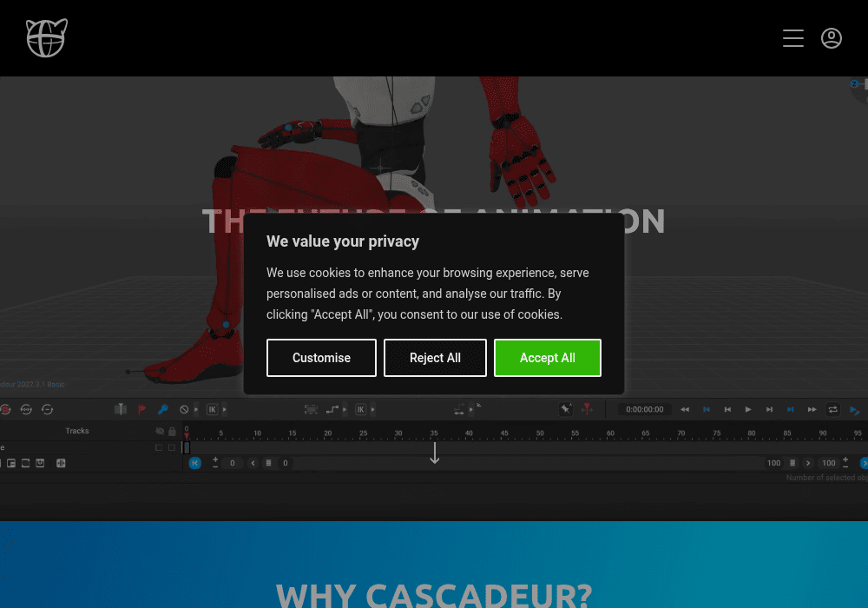Click the split vertical mirror tool icon
The image size is (868, 608).
click(x=121, y=409)
